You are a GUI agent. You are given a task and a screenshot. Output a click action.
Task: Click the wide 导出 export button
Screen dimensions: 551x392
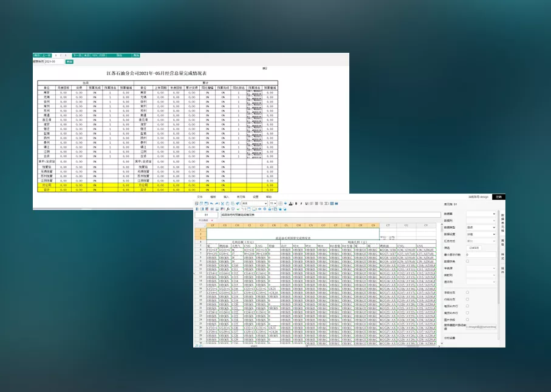click(119, 55)
